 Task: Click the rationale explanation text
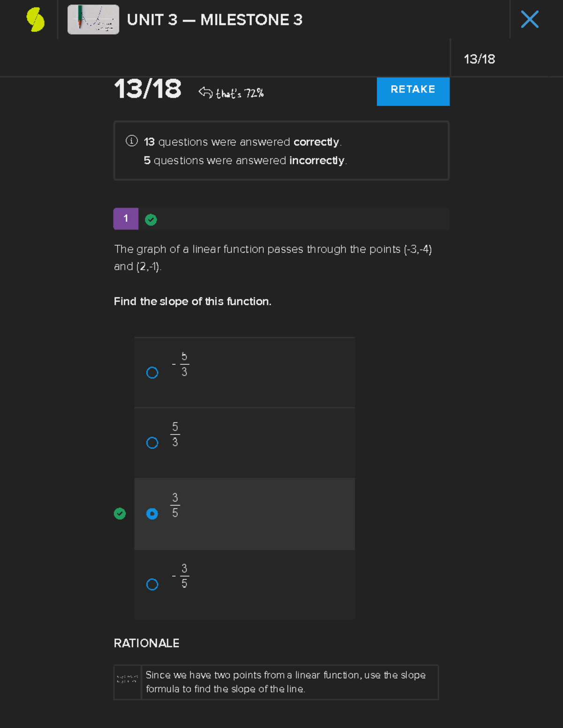coord(285,682)
